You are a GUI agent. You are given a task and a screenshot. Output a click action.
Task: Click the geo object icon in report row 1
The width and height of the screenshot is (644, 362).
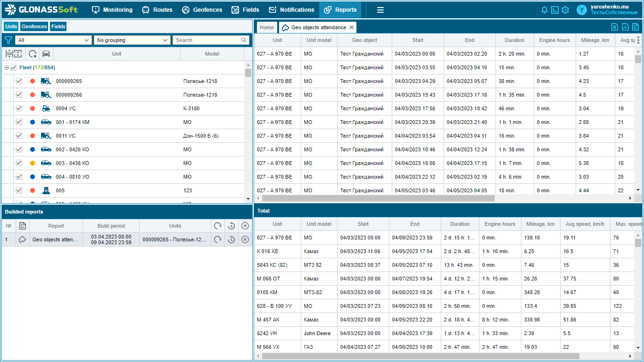coord(22,239)
